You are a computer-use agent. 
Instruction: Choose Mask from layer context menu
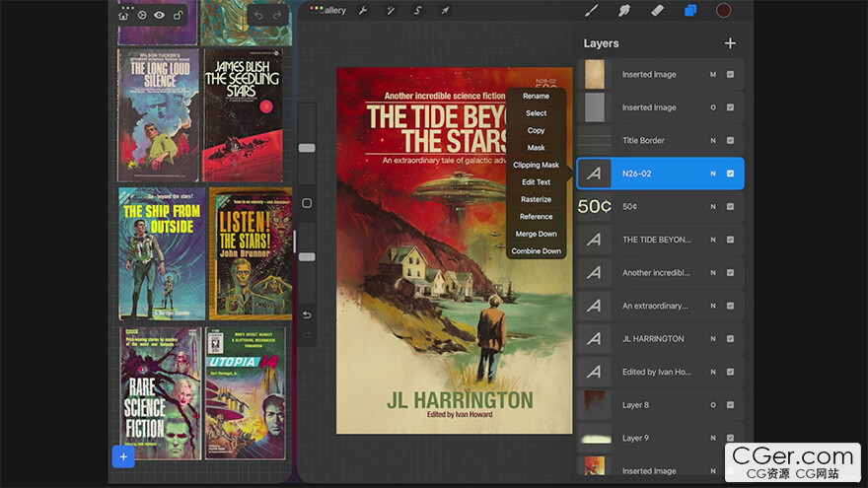pos(536,147)
